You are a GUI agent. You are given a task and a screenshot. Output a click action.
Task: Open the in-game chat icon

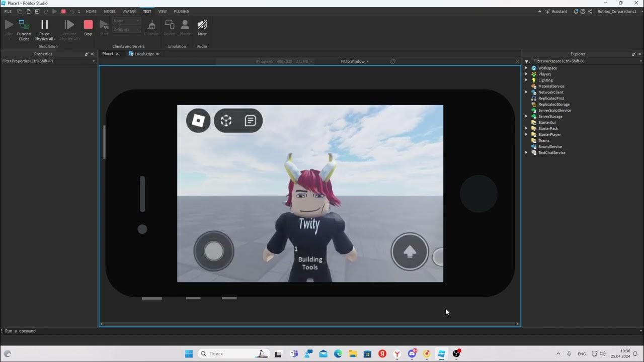click(x=251, y=121)
